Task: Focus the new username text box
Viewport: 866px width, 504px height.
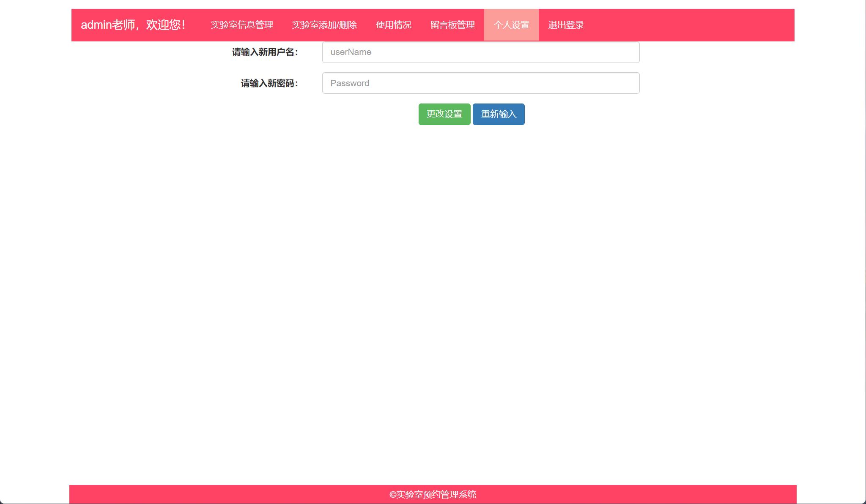Action: click(480, 52)
